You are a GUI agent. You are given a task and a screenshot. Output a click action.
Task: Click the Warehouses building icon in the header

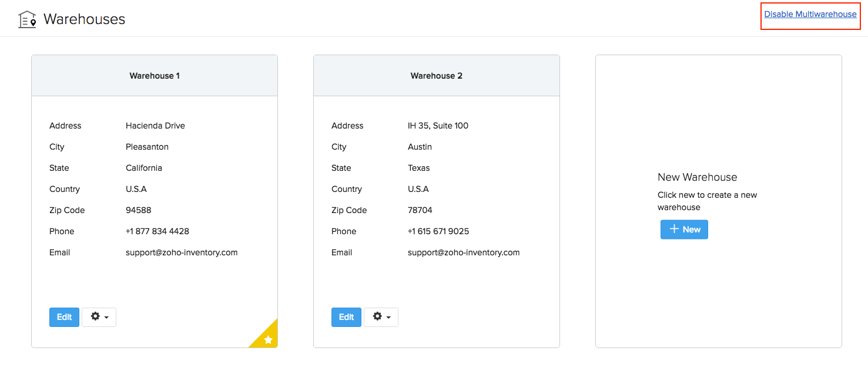pos(27,19)
